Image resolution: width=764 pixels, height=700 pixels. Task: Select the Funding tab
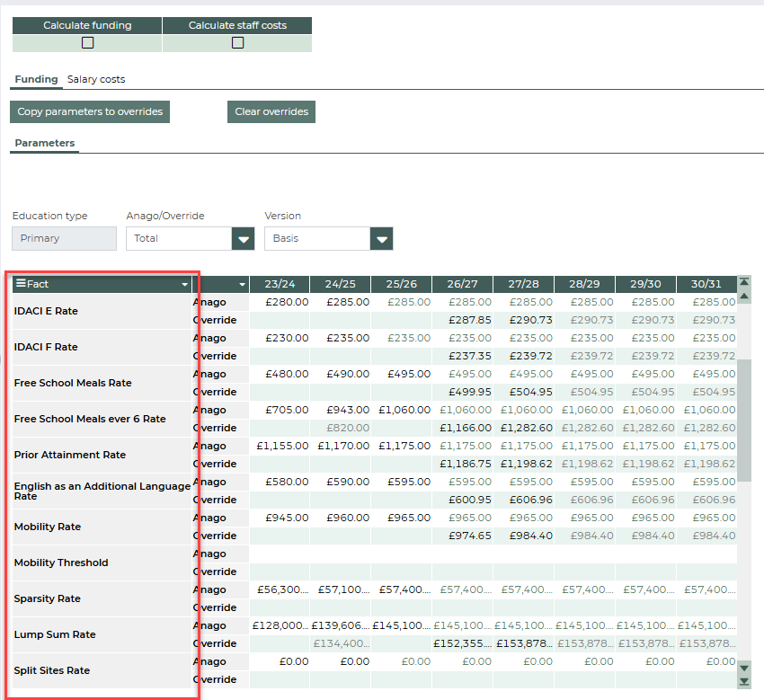(x=36, y=80)
